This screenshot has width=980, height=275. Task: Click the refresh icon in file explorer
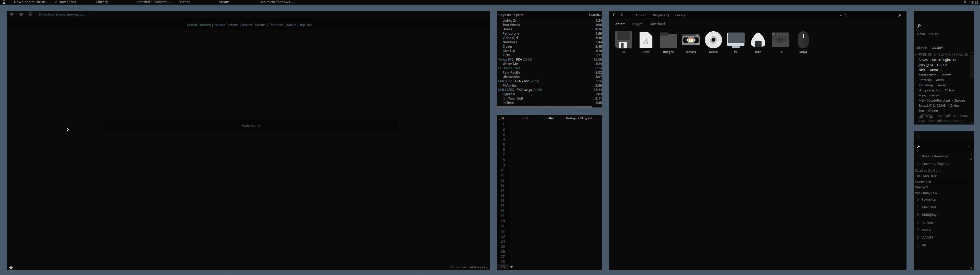coord(846,15)
